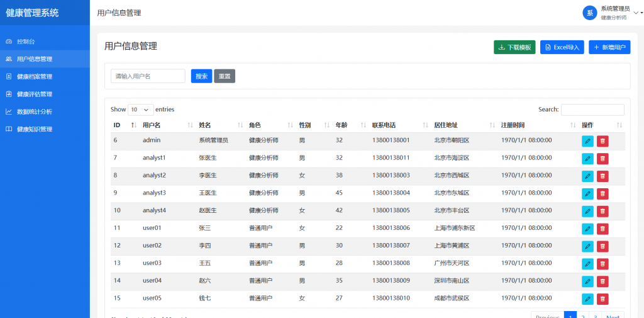
Task: Delete the user03 row
Action: coord(602,264)
